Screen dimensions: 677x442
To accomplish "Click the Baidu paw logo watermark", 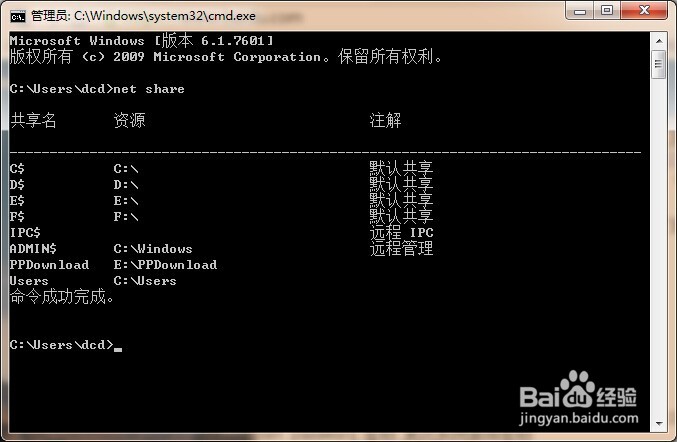I will pyautogui.click(x=578, y=389).
